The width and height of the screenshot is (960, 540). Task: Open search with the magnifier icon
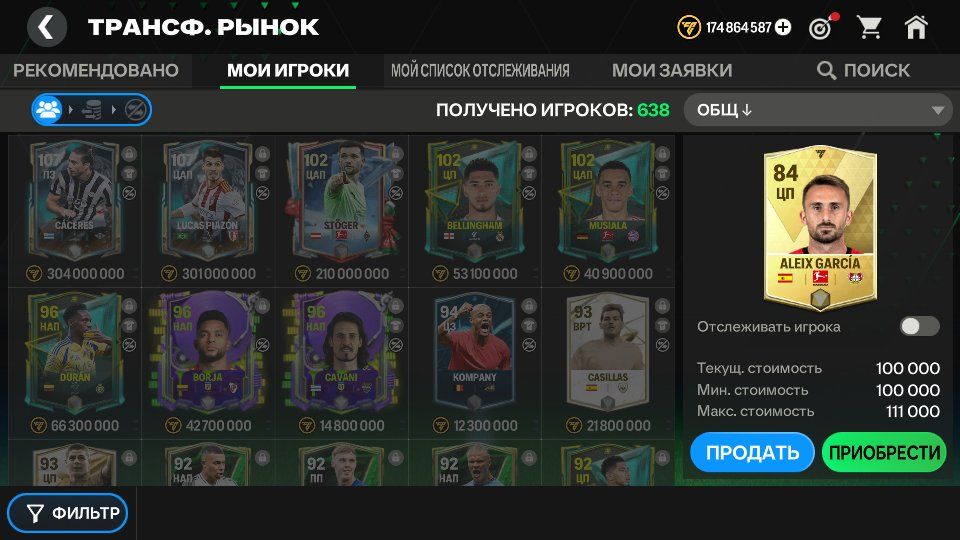826,70
